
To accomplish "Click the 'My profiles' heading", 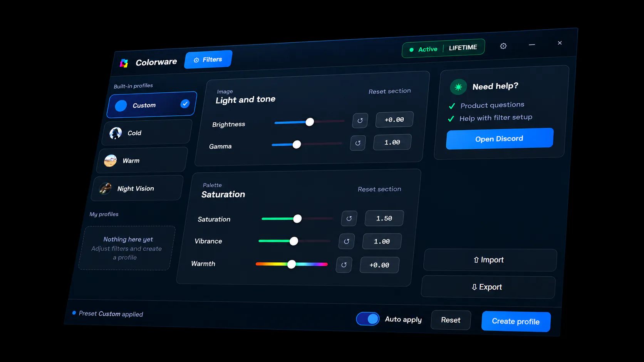I will pos(104,214).
